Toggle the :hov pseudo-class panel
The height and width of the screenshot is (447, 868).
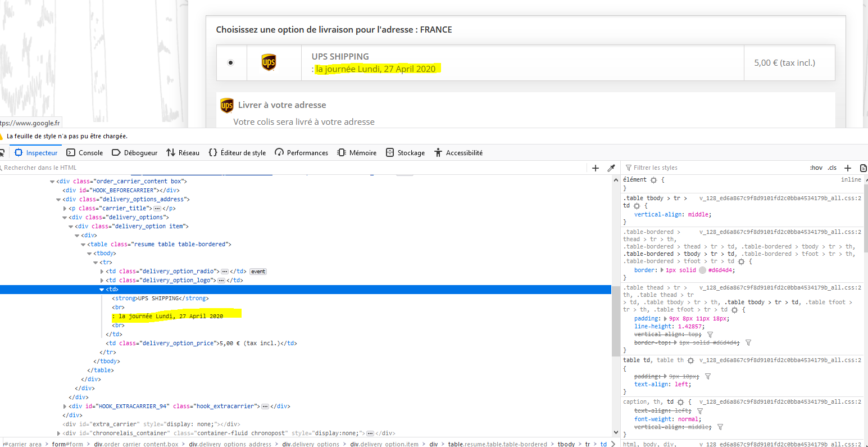tap(816, 168)
